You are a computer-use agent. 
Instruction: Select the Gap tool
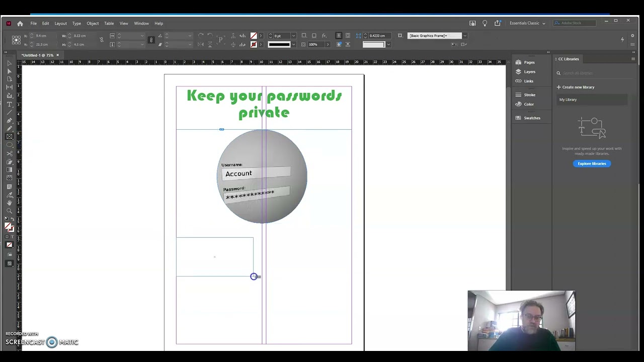coord(9,87)
